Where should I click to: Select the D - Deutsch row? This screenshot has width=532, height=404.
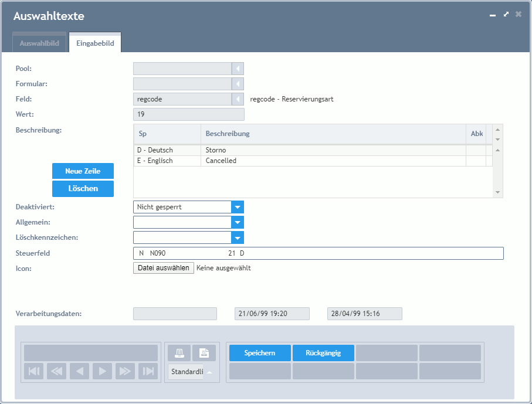click(313, 150)
